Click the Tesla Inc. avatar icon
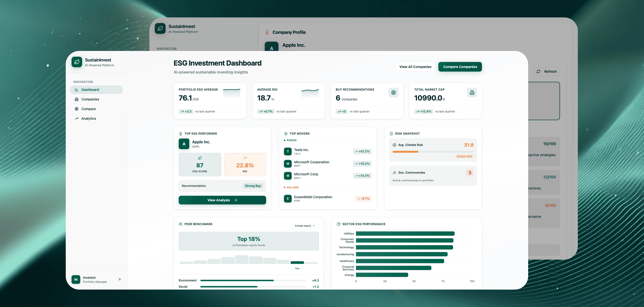 288,151
